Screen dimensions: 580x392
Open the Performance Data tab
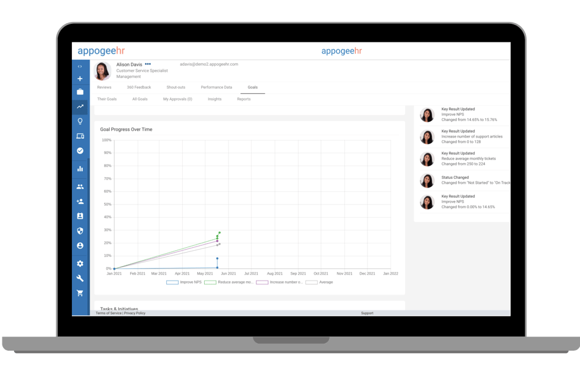coord(216,88)
